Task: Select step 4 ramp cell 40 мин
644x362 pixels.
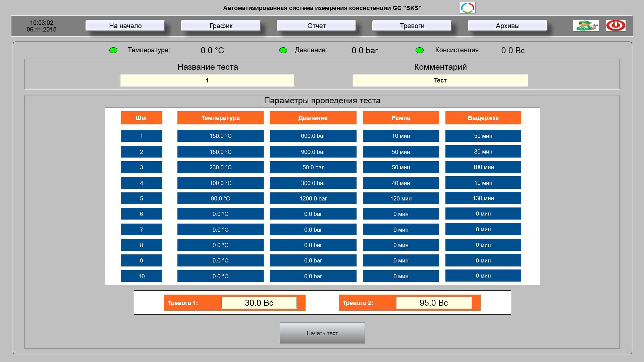Action: [401, 183]
